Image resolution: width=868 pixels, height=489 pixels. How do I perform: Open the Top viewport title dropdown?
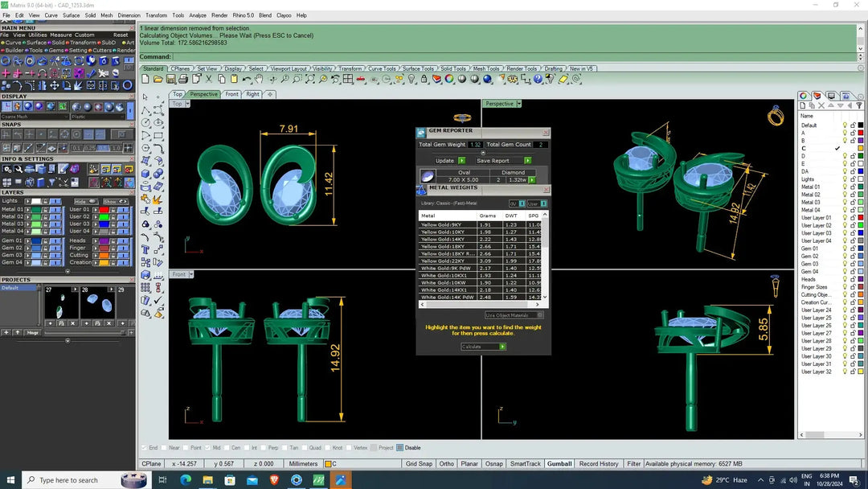click(x=187, y=104)
